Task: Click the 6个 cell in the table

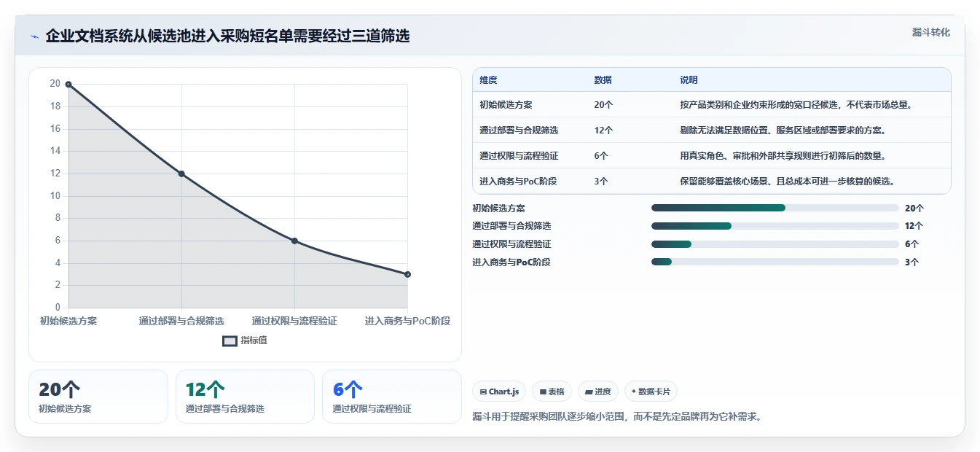Action: coord(601,156)
